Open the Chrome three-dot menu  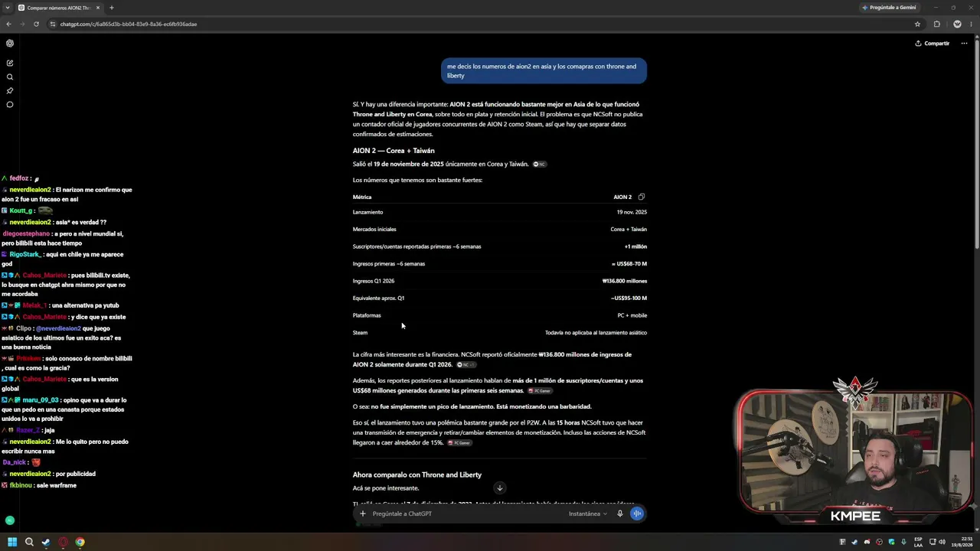click(972, 24)
